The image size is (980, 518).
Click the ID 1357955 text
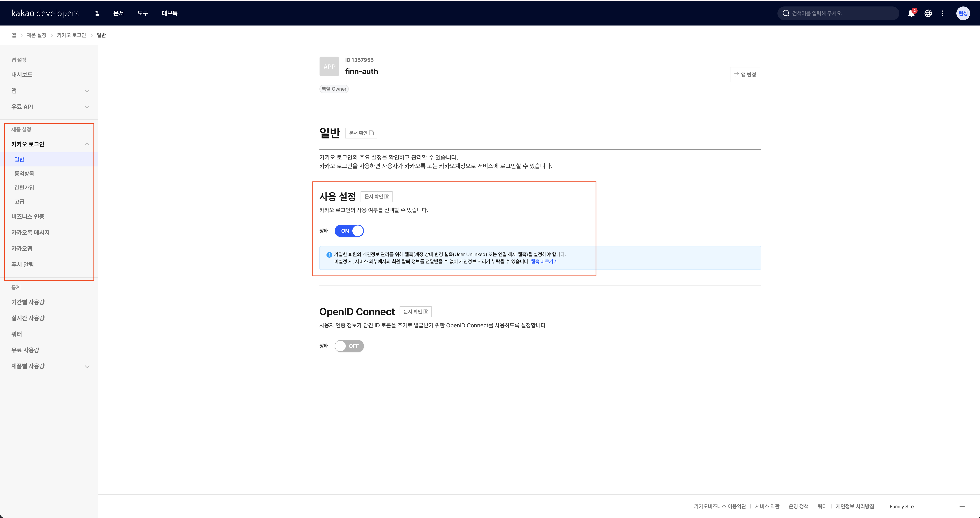point(359,60)
